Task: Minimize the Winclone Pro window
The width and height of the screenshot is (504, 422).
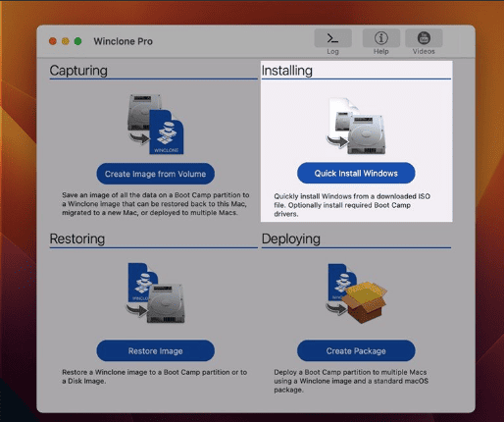Action: tap(66, 41)
